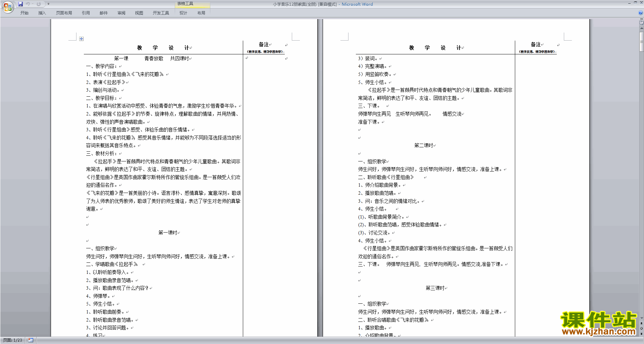
Task: Open the table tools 设计 tab
Action: point(183,13)
